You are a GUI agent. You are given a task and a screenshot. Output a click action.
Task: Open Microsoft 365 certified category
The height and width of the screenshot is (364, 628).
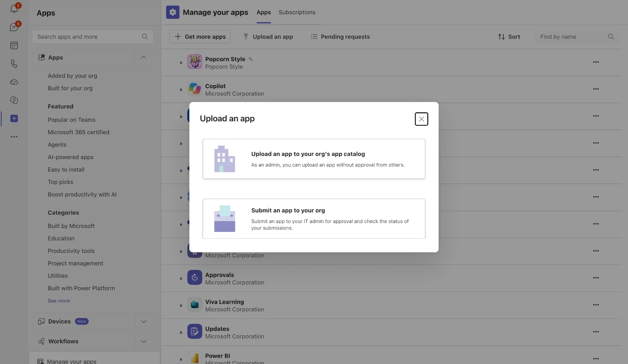(x=78, y=132)
